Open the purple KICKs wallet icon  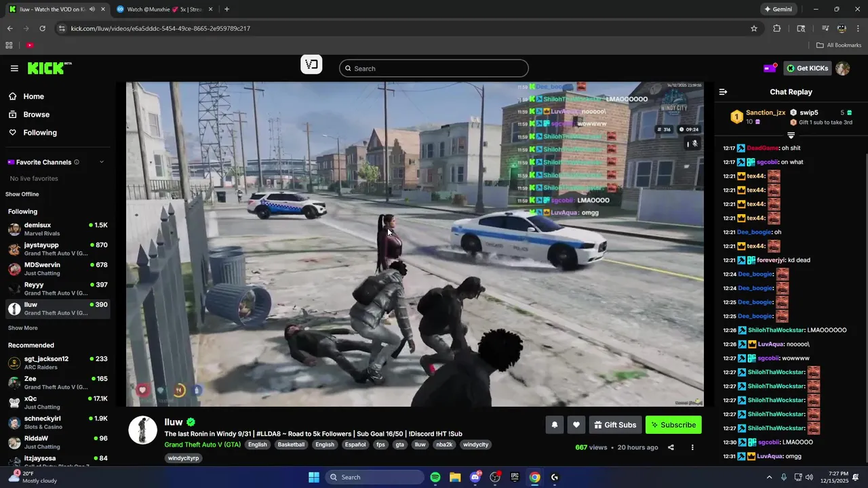coord(770,68)
